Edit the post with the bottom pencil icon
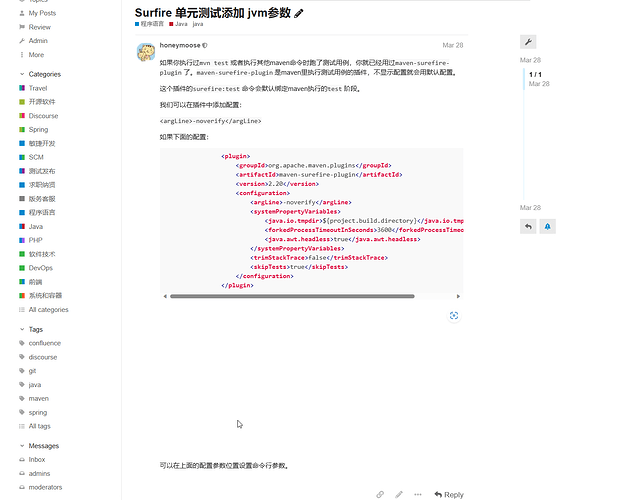 [x=399, y=494]
